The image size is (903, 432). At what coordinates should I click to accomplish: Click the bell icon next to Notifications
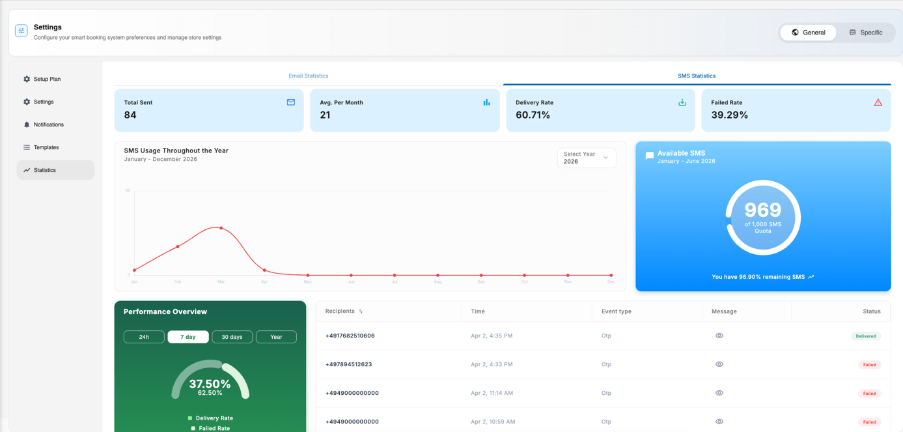point(26,124)
